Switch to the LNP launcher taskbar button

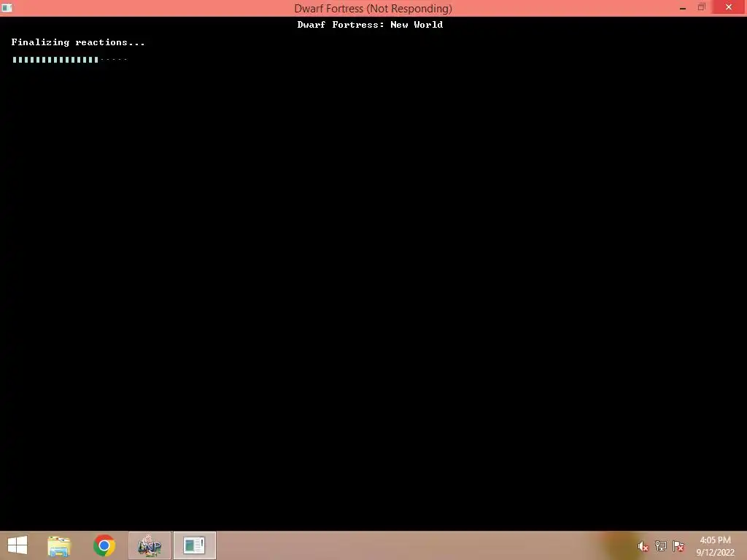click(x=149, y=545)
